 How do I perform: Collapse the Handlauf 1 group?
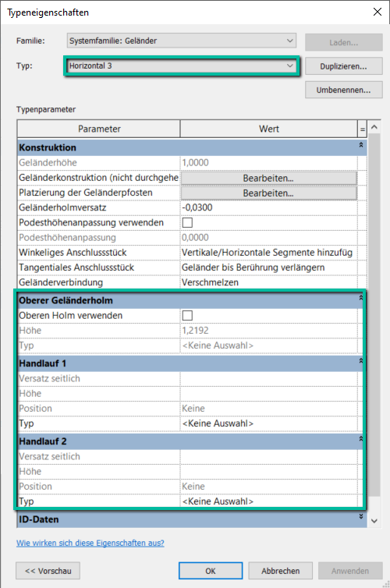coord(360,361)
